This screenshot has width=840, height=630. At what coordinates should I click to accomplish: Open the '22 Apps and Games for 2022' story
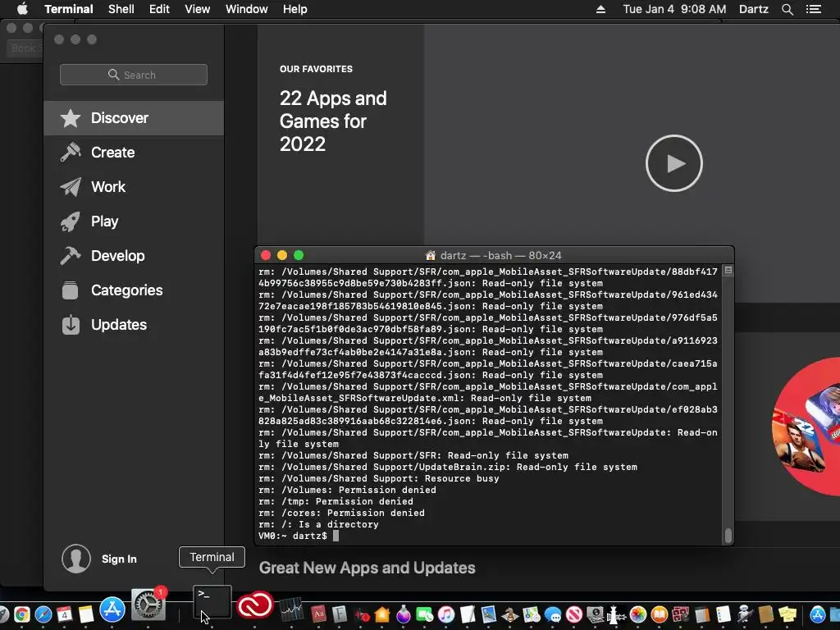pos(333,121)
